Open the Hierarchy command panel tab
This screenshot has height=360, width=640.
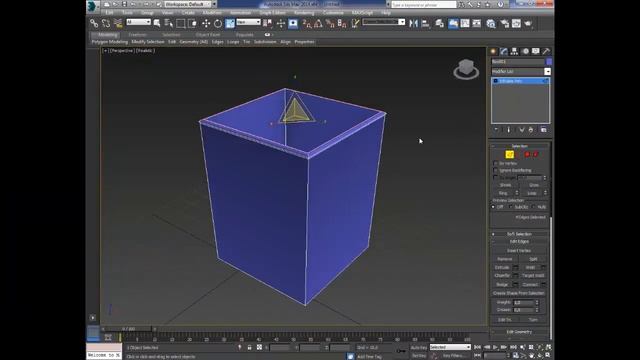(x=514, y=51)
